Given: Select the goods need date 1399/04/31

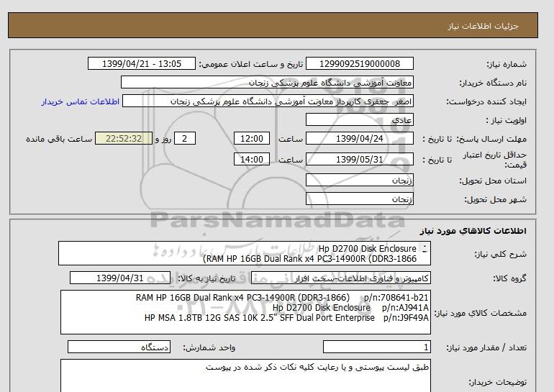Looking at the screenshot, I should click(x=120, y=278).
